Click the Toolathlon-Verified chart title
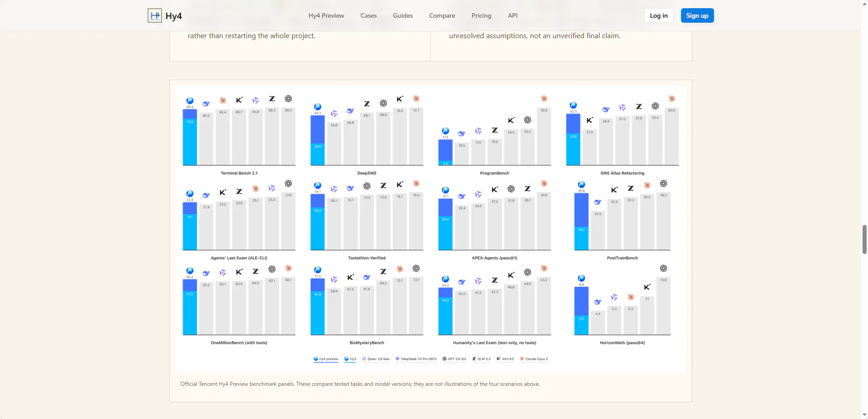 coord(367,258)
